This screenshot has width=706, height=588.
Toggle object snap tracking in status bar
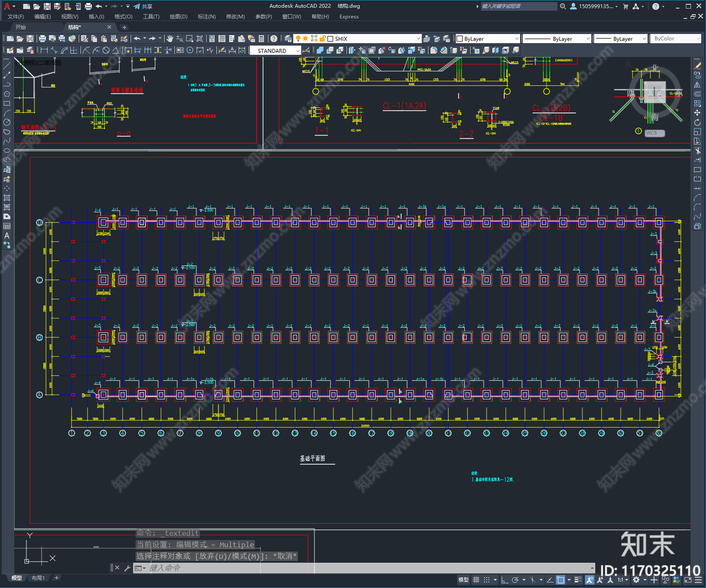(550, 580)
